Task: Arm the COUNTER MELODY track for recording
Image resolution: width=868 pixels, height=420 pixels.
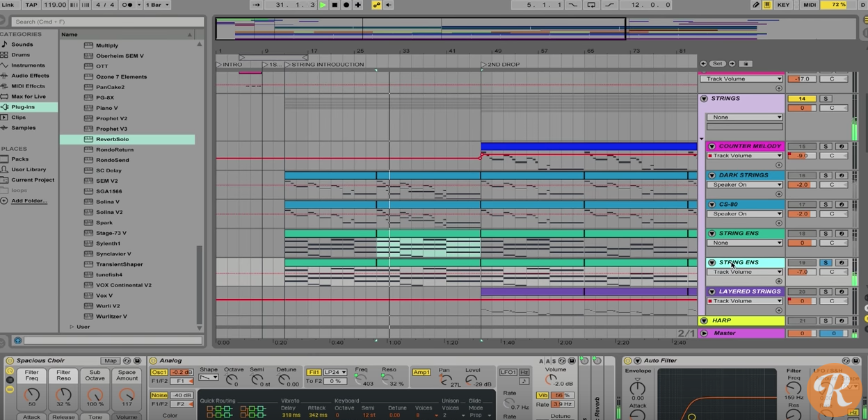Action: tap(841, 147)
